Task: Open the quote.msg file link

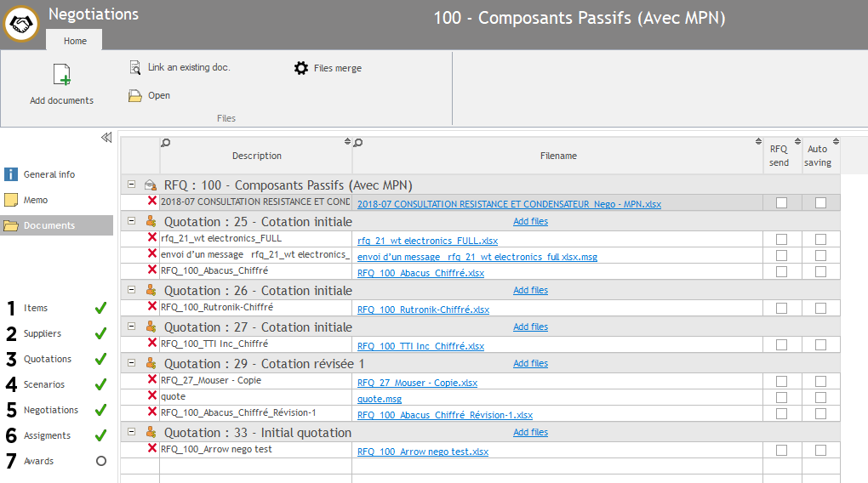Action: click(379, 399)
